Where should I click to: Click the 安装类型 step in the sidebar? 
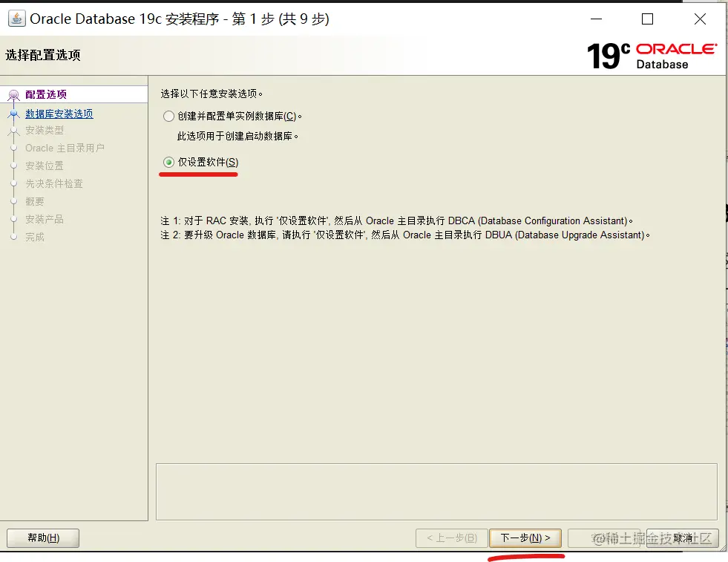click(45, 130)
